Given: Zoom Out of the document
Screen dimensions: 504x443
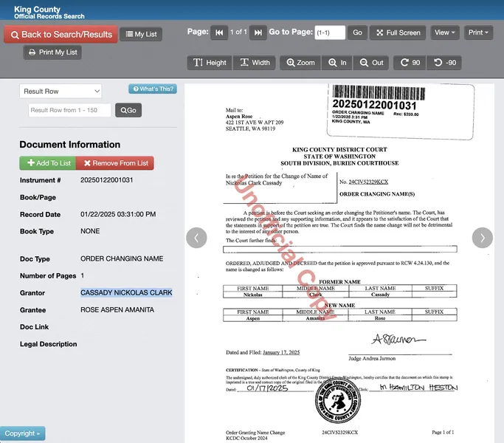Looking at the screenshot, I should click(371, 63).
